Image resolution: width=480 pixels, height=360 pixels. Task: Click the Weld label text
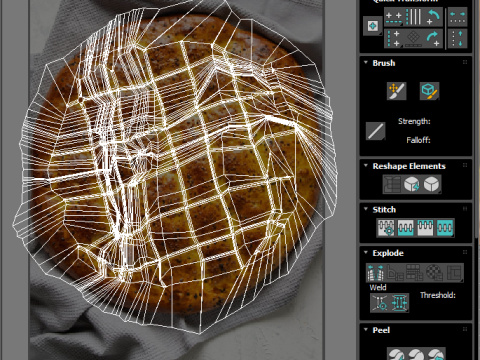[x=378, y=287]
